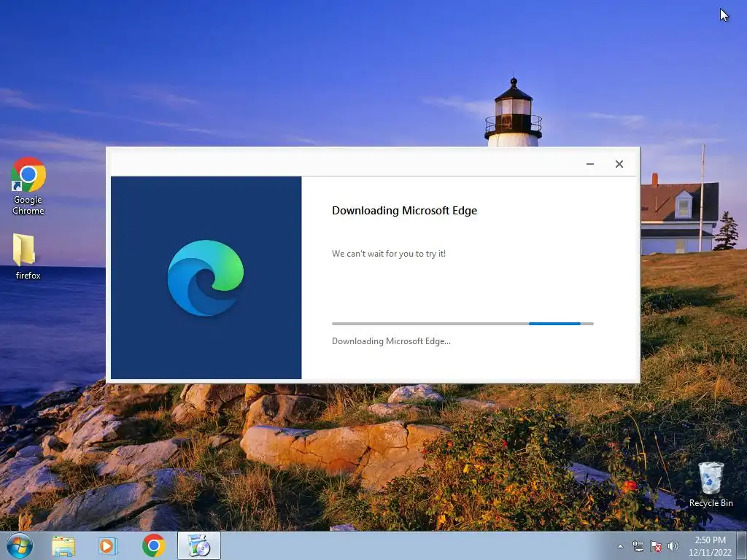Screen dimensions: 747x560
Task: Click the volume speaker tray icon
Action: [x=673, y=546]
